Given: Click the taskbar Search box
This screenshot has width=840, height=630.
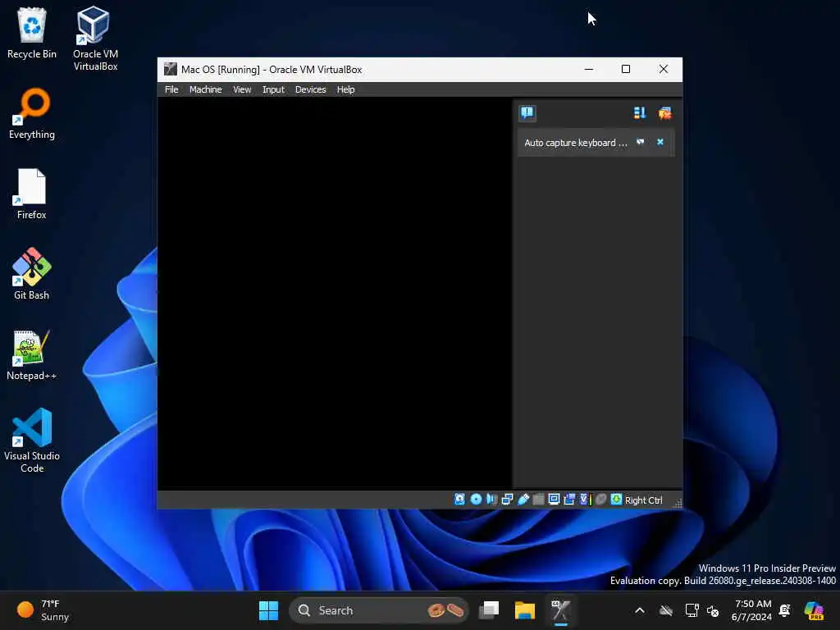Looking at the screenshot, I should [x=379, y=610].
